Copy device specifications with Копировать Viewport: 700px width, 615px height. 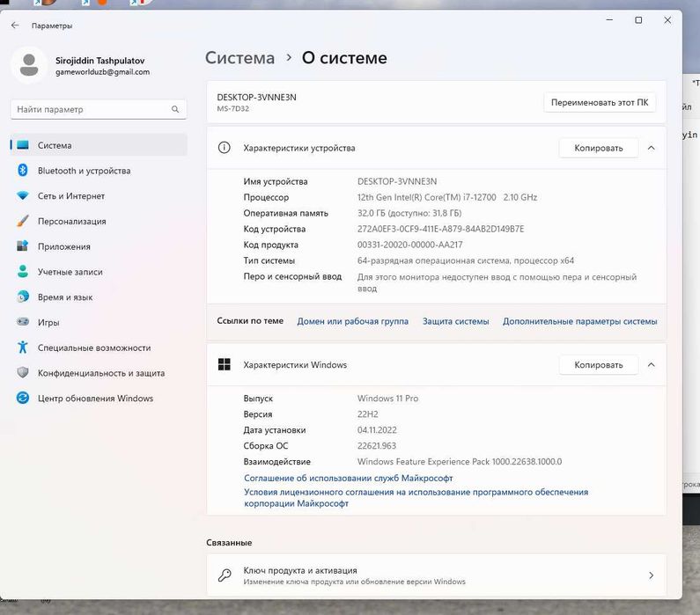(x=598, y=148)
